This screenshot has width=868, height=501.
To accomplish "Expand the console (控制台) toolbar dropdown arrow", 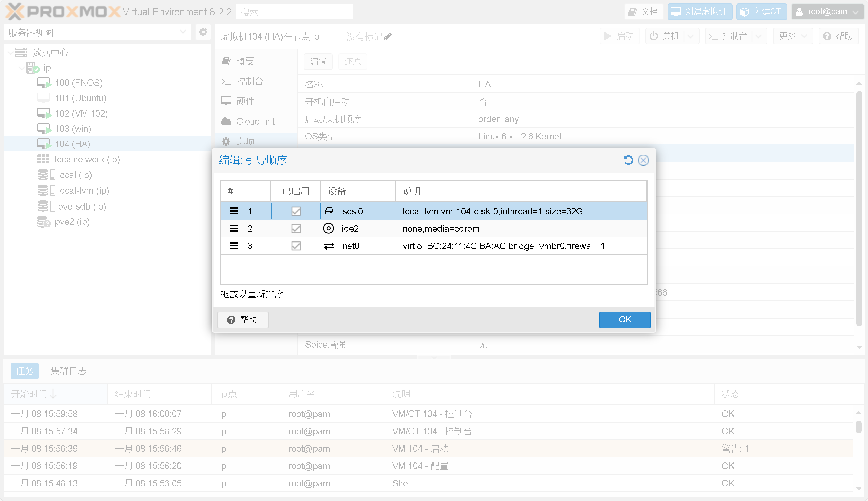I will tap(759, 36).
